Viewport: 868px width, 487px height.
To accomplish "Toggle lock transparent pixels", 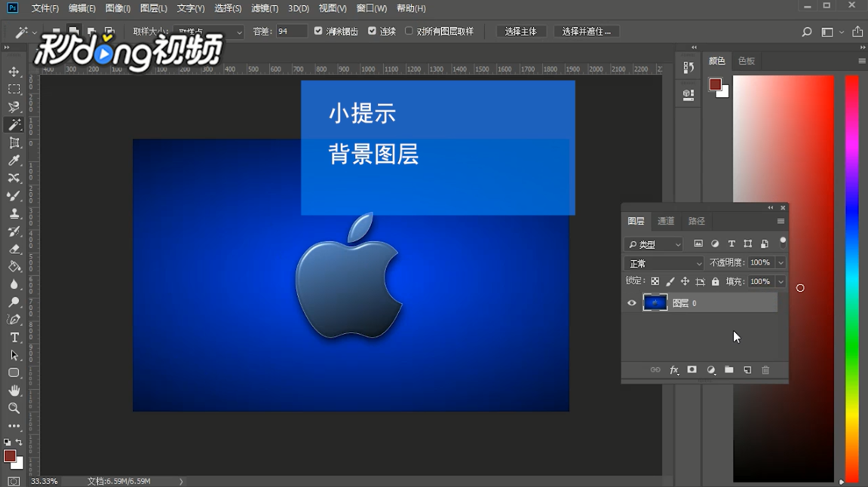I will 655,281.
